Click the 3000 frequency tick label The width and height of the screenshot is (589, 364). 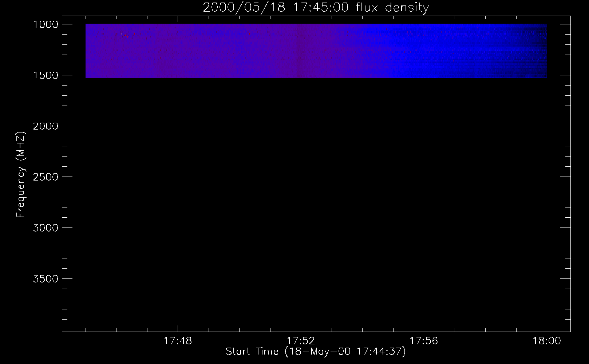[x=46, y=228]
